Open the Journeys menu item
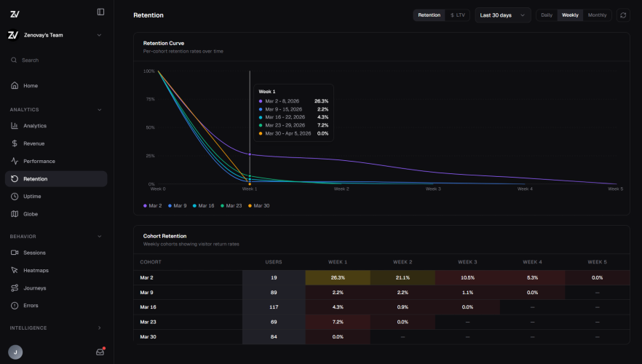The height and width of the screenshot is (364, 642). click(34, 288)
